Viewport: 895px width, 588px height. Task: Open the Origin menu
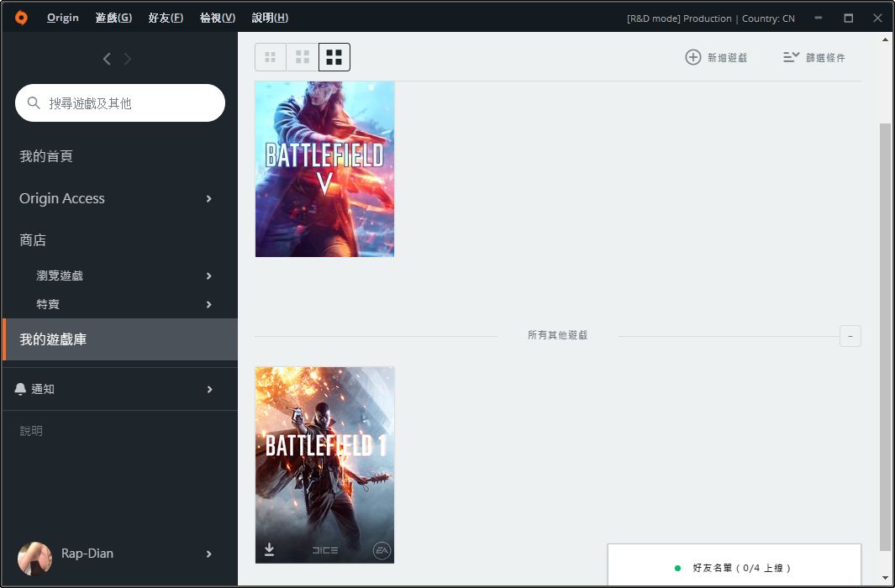coord(63,18)
